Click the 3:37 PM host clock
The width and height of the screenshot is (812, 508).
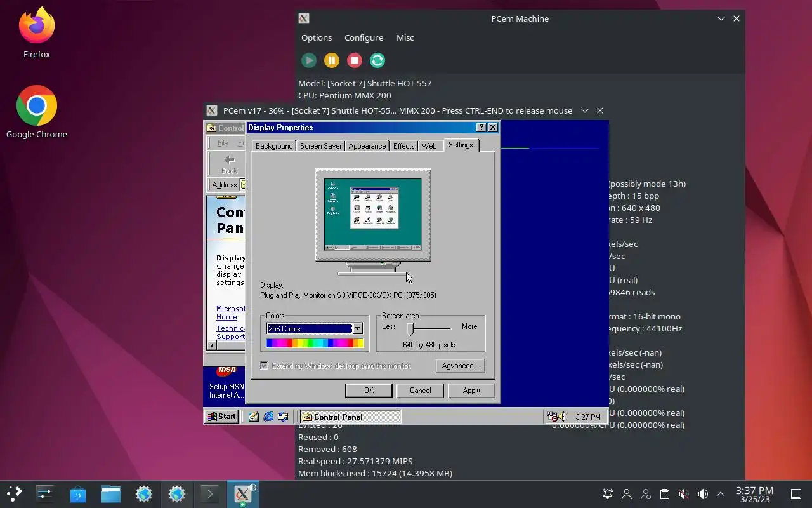(754, 493)
